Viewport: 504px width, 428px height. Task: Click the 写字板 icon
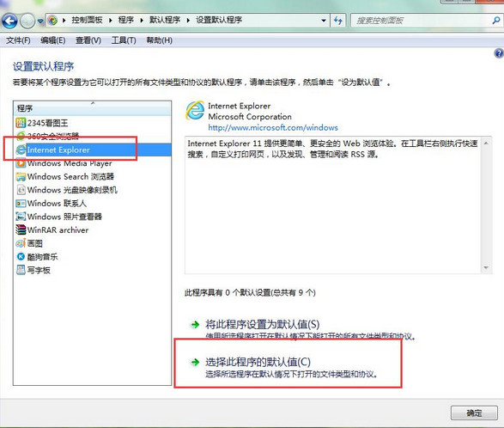click(21, 270)
